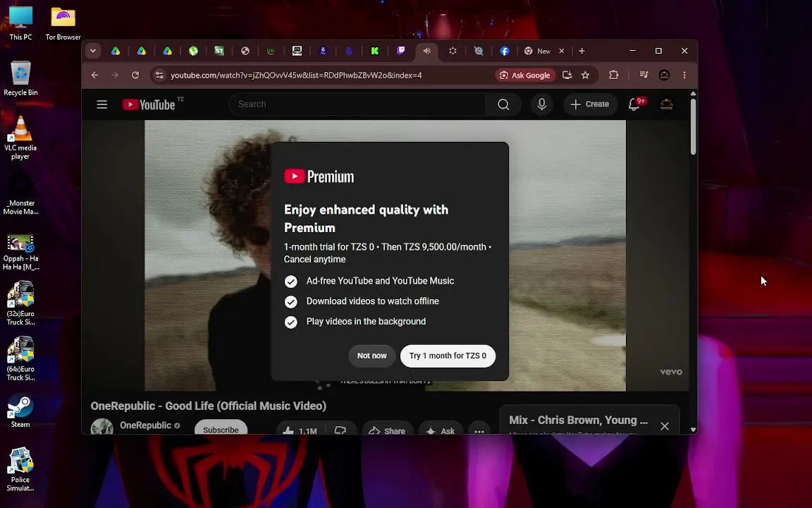Viewport: 812px width, 508px height.
Task: Click into the YouTube Search field
Action: click(x=357, y=104)
